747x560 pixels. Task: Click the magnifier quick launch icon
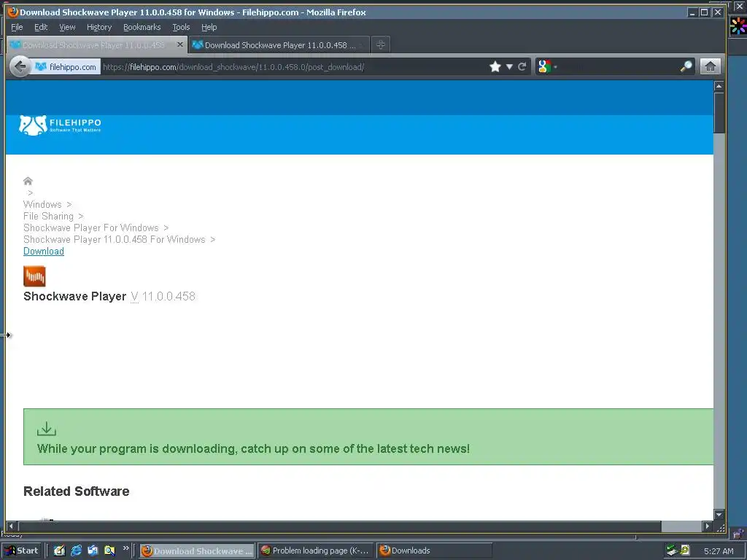pos(109,551)
